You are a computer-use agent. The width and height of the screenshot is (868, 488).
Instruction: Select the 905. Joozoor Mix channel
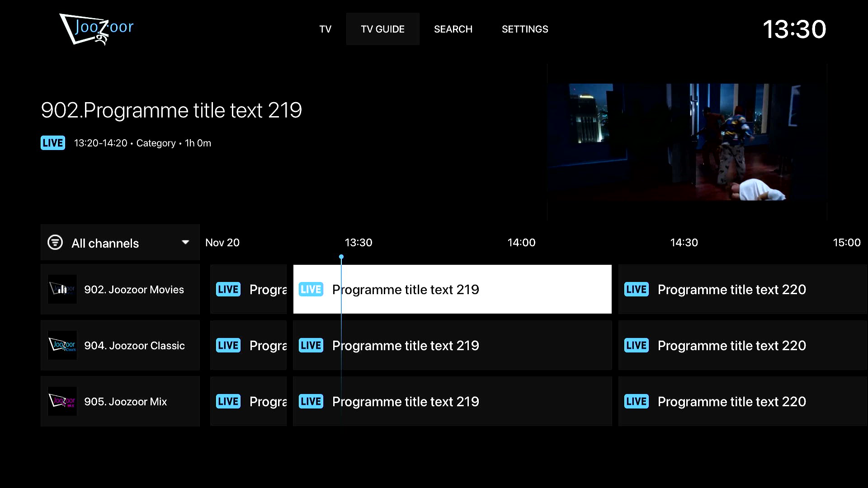pos(120,401)
